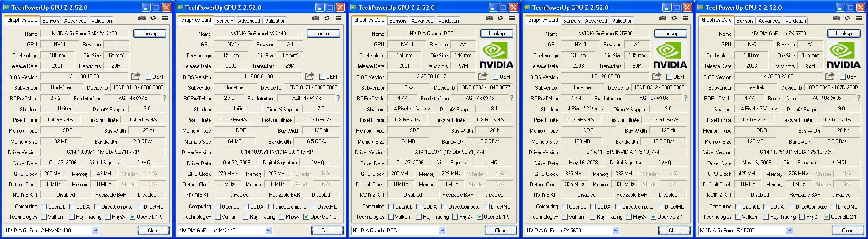Open GPU selector dropdown showing GeForce FX 5700
Viewport: 868px width, 239px height.
(746, 230)
